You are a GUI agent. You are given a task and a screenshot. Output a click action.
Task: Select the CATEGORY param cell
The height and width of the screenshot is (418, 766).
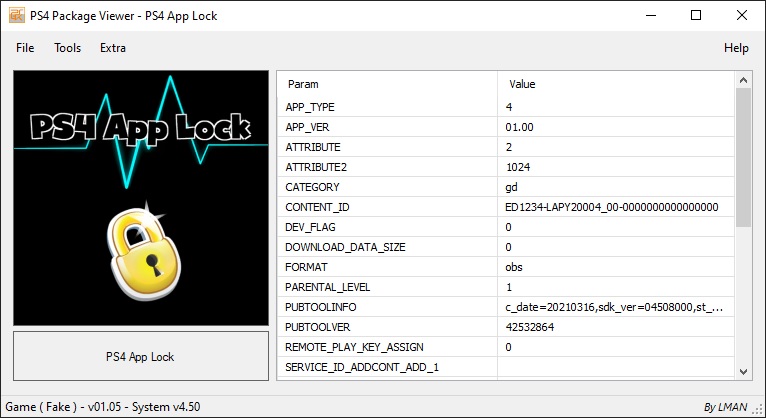click(387, 187)
